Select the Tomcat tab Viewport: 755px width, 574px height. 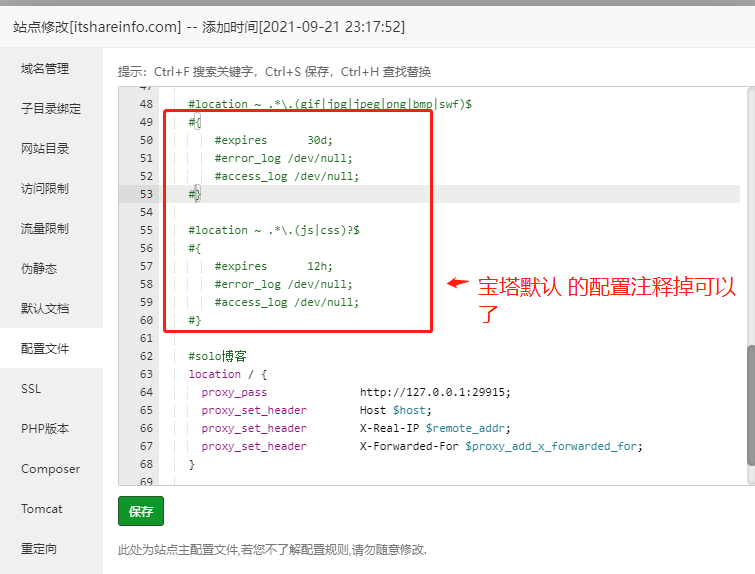click(x=42, y=508)
